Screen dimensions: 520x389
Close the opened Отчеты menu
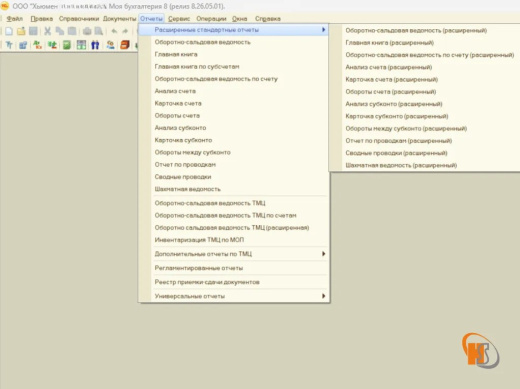coord(151,19)
